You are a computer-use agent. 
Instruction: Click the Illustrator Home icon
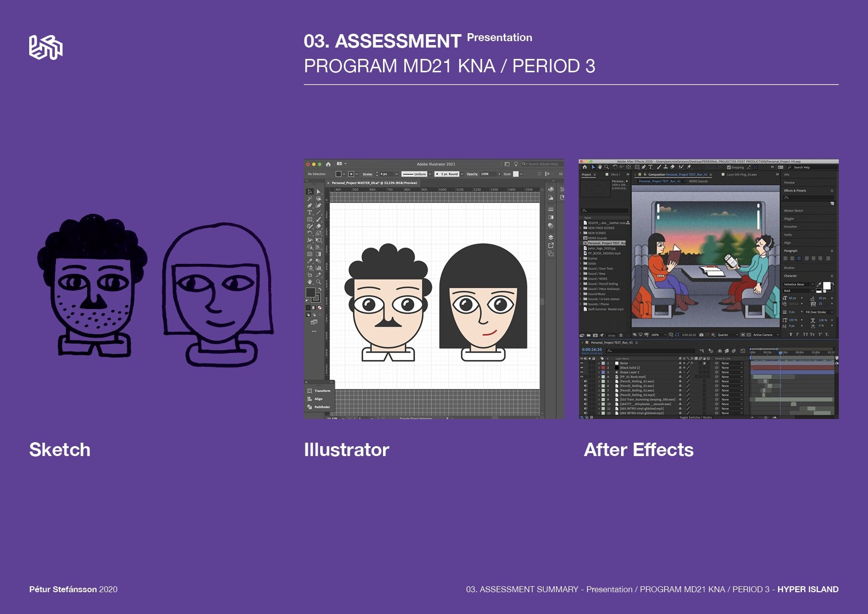click(328, 164)
